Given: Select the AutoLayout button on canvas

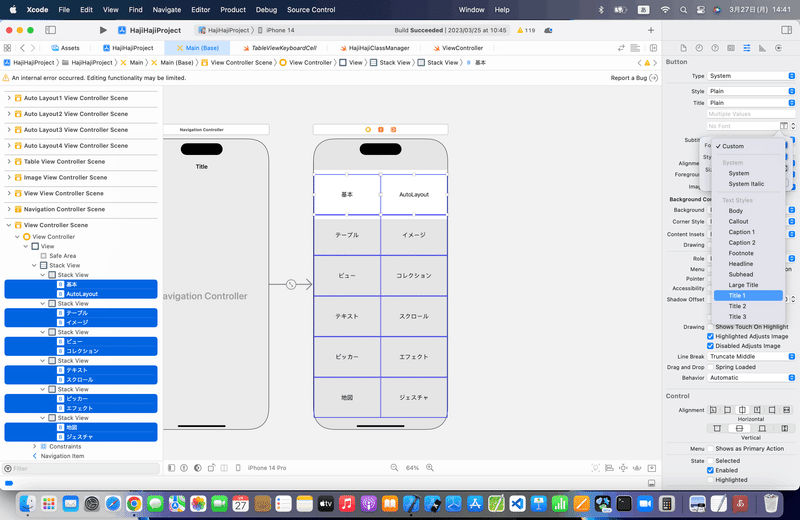Looking at the screenshot, I should 414,194.
